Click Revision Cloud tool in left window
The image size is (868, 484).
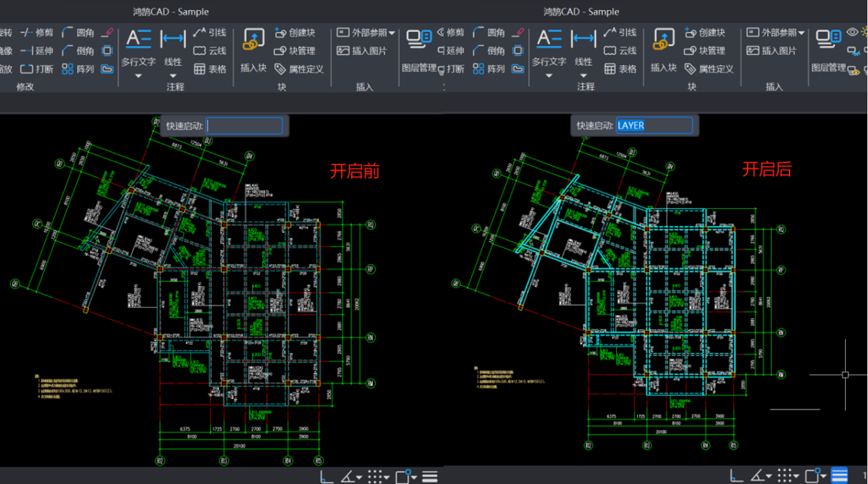(210, 51)
